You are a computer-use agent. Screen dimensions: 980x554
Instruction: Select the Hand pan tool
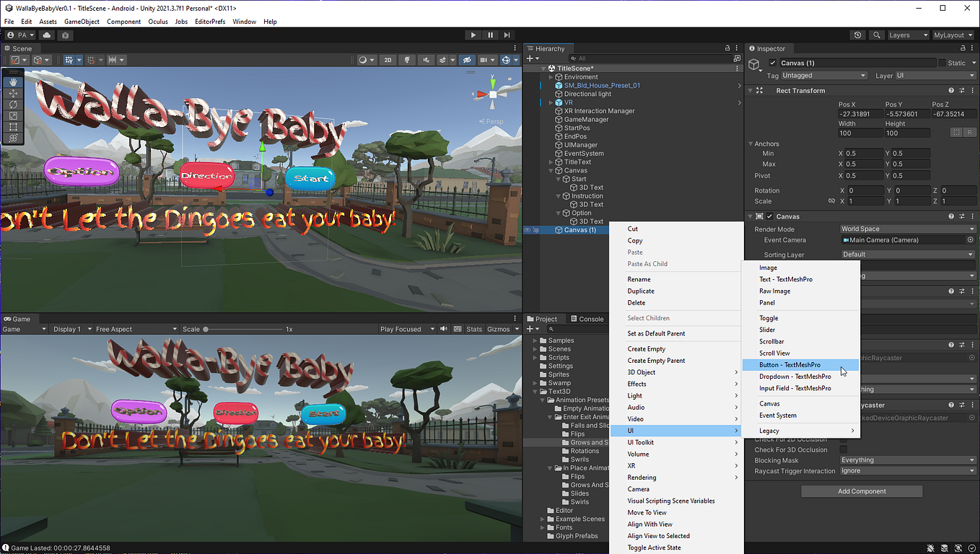13,82
